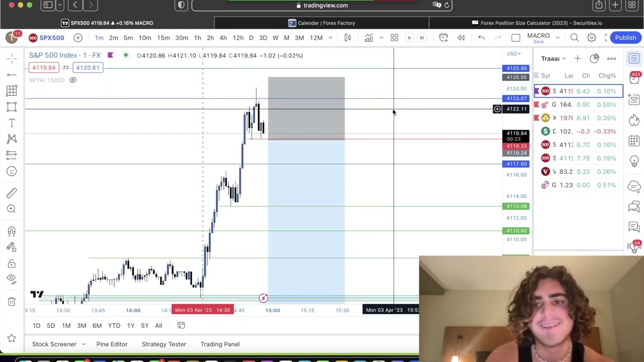Screen dimensions: 644x362
Task: Add a symbol to the watchlist
Action: coord(578,59)
